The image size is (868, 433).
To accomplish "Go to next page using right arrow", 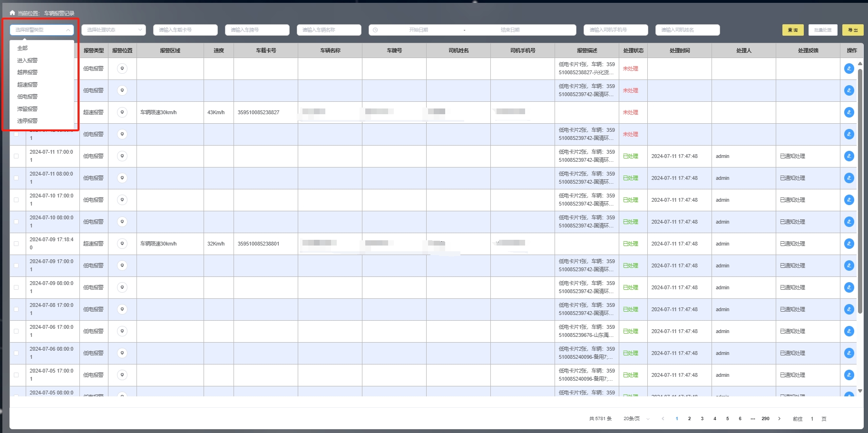I will pyautogui.click(x=779, y=419).
